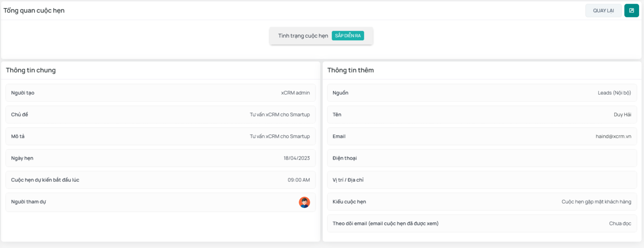
Task: Click the name Duy Hải
Action: click(622, 115)
